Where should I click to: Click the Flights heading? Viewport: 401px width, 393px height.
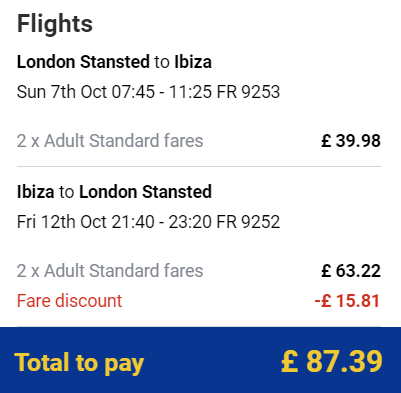[x=55, y=24]
